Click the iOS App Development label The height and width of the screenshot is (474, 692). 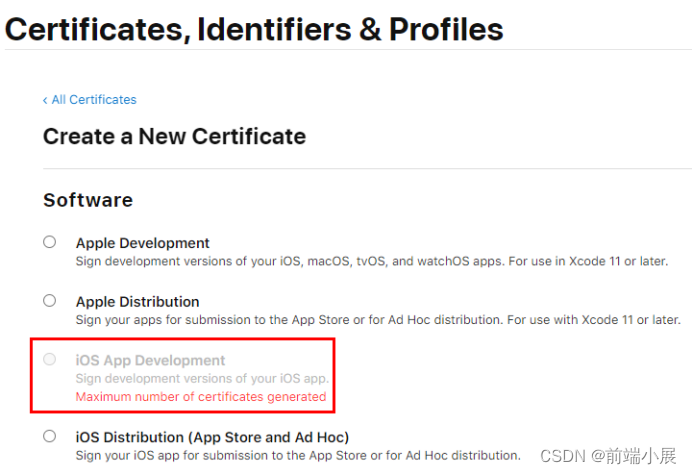tap(150, 361)
